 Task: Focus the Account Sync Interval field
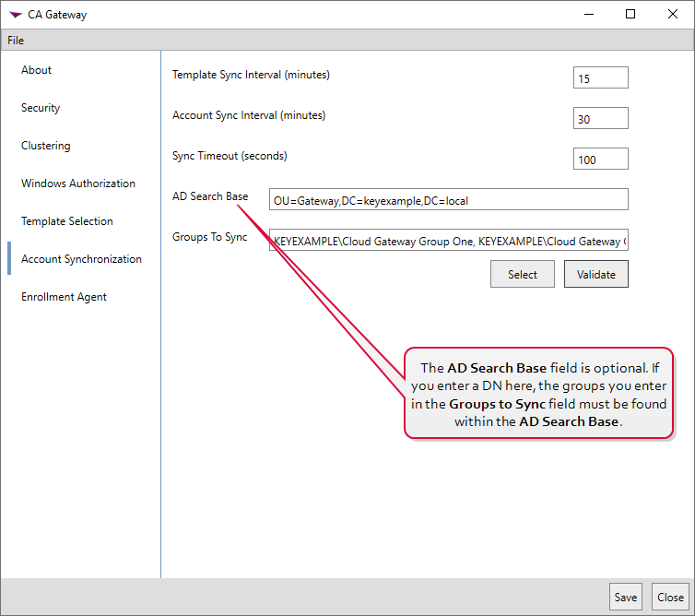point(600,119)
